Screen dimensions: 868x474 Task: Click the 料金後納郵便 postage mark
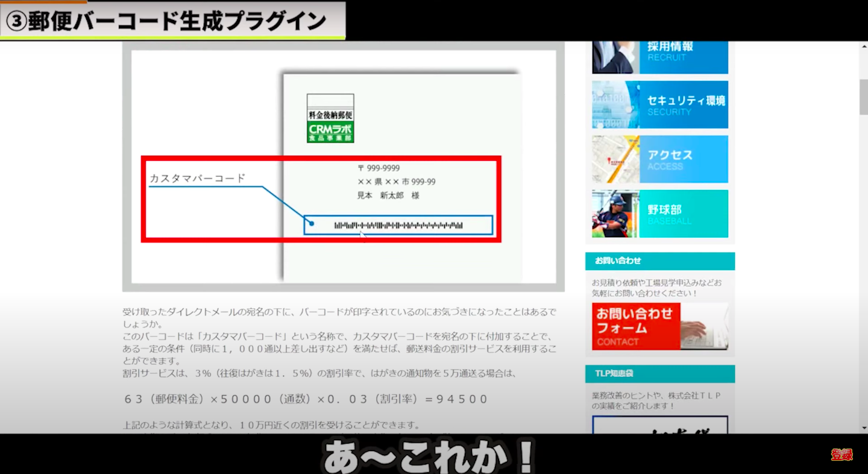tap(330, 115)
